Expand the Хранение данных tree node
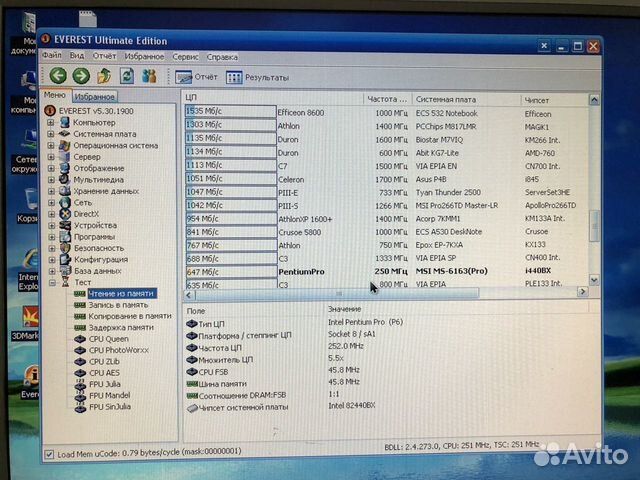 point(51,191)
